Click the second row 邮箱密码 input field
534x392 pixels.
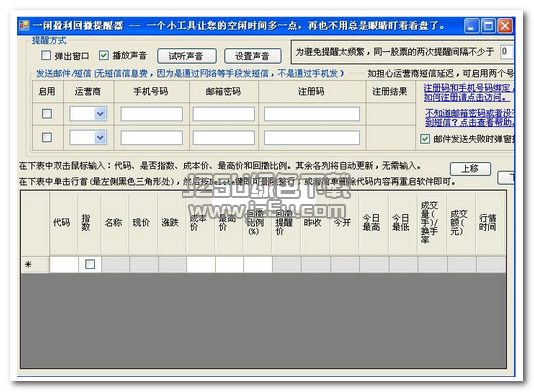tap(223, 138)
